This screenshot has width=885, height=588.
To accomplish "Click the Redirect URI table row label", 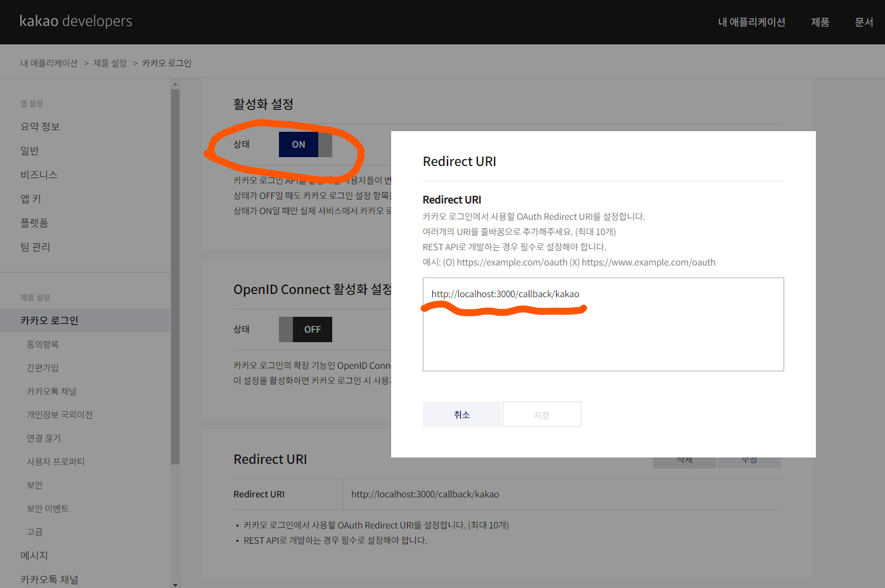I will (259, 494).
